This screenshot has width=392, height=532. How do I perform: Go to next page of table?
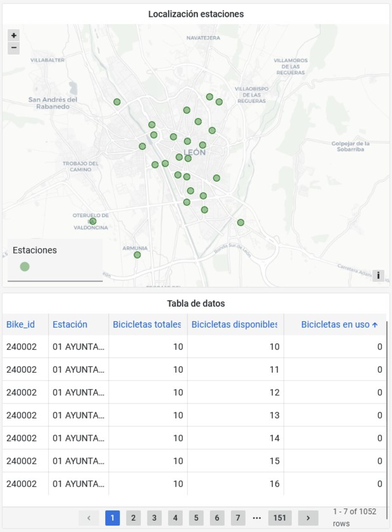[308, 518]
